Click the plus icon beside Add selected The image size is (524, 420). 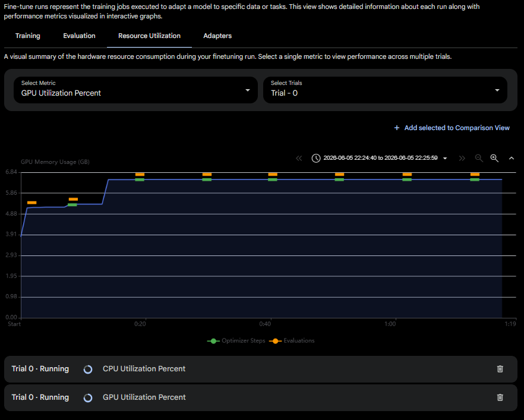point(397,128)
